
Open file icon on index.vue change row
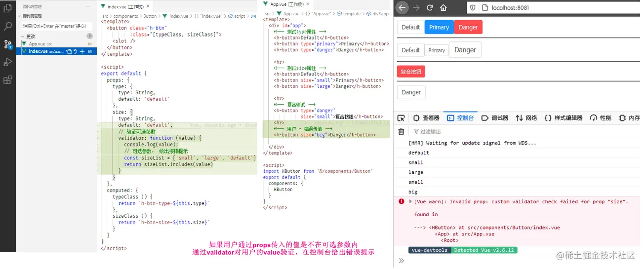[69, 51]
